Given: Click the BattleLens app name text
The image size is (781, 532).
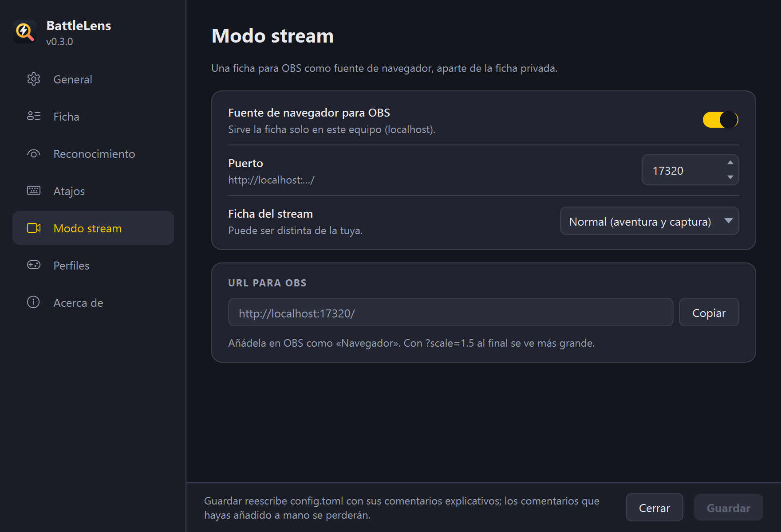Looking at the screenshot, I should pos(79,26).
